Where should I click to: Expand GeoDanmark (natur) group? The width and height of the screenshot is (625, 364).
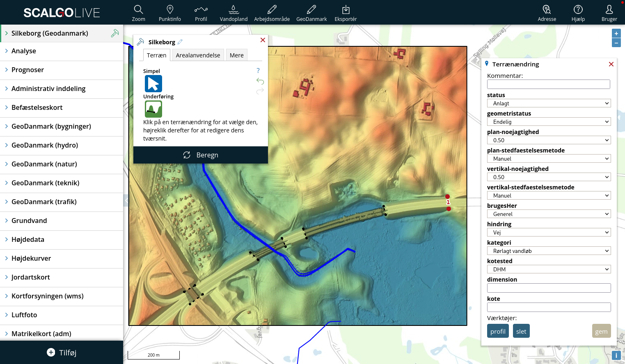click(x=62, y=164)
